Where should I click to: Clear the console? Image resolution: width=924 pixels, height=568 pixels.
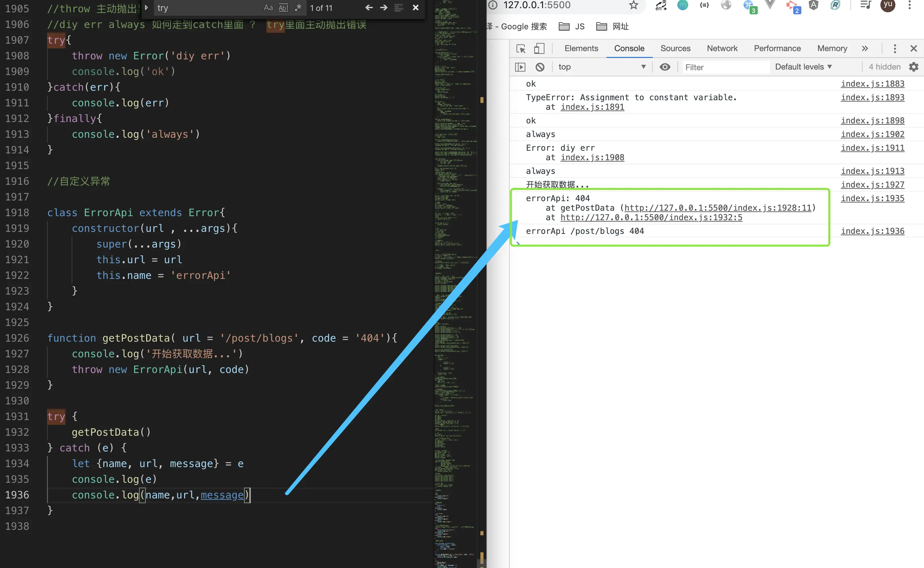[540, 67]
